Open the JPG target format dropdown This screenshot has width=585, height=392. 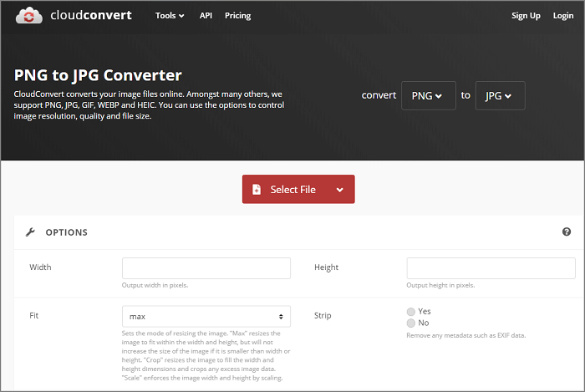click(500, 95)
